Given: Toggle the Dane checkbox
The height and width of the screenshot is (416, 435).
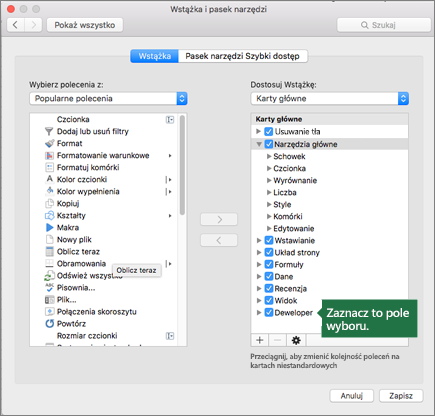Looking at the screenshot, I should (x=269, y=276).
